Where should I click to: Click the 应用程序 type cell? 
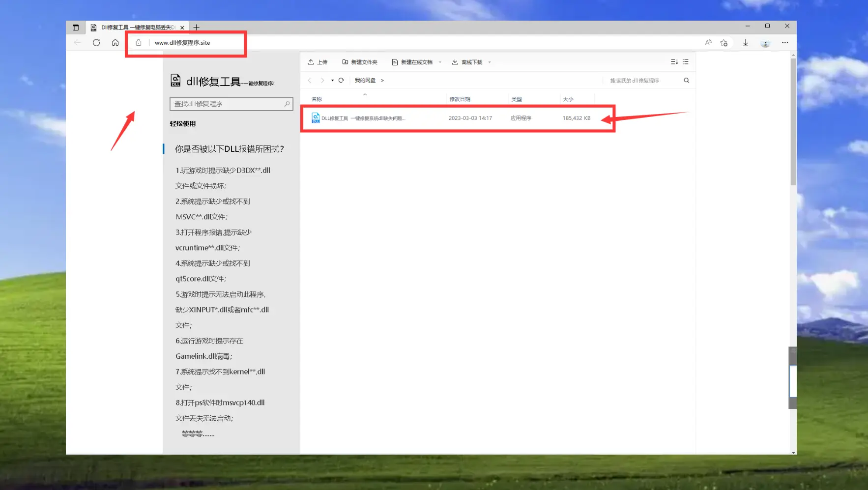coord(521,118)
